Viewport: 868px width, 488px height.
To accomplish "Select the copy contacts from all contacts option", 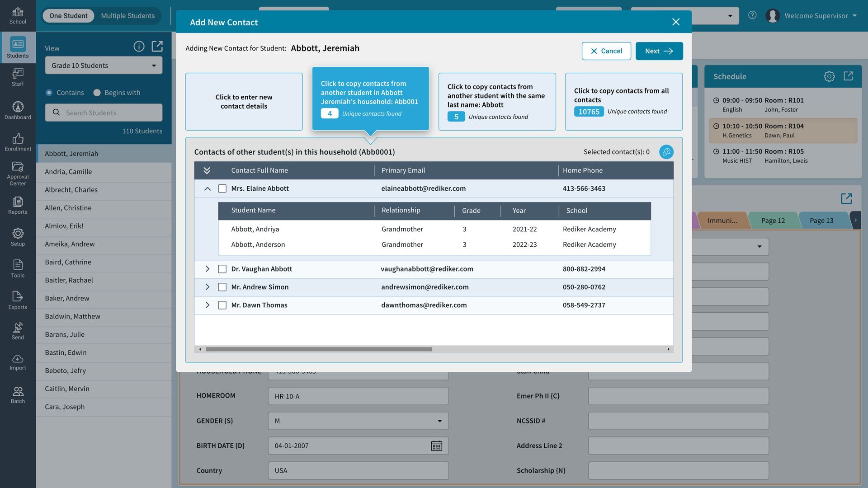I will [623, 102].
